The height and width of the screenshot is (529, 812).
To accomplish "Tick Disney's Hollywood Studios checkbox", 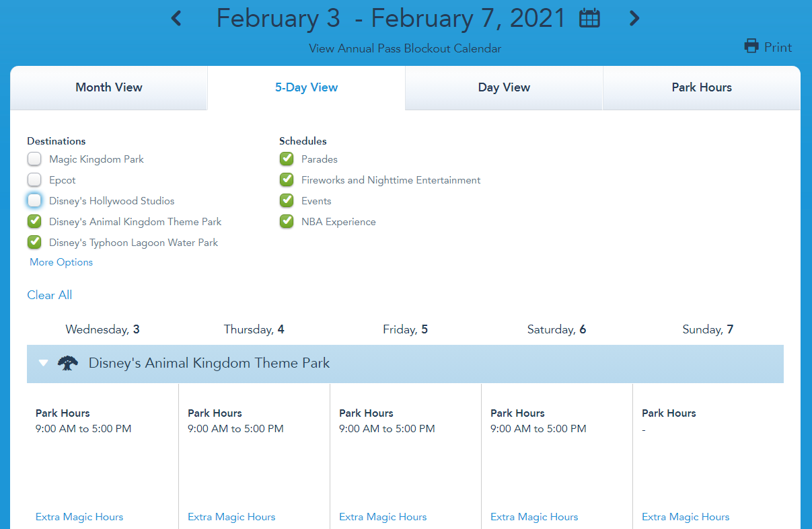I will tap(34, 201).
